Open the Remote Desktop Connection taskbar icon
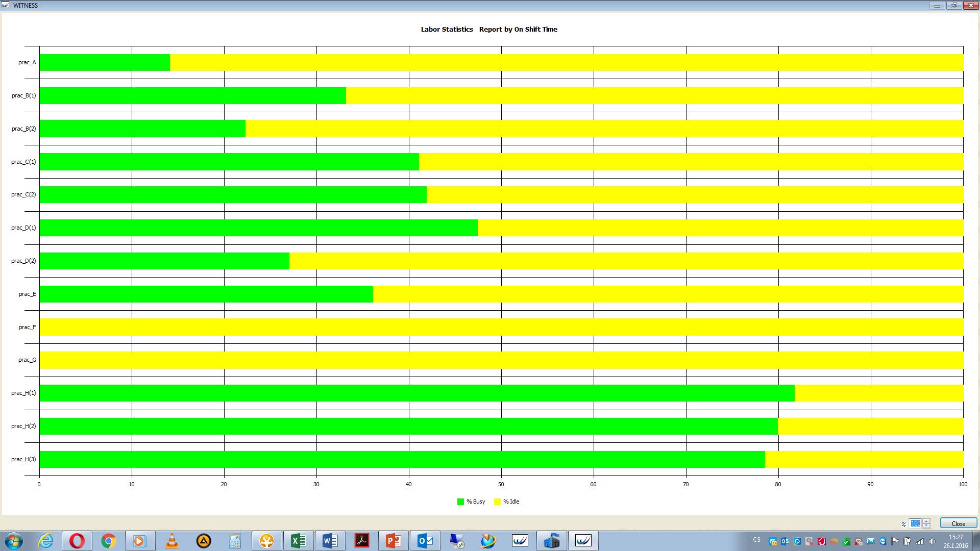The width and height of the screenshot is (980, 551). (457, 541)
